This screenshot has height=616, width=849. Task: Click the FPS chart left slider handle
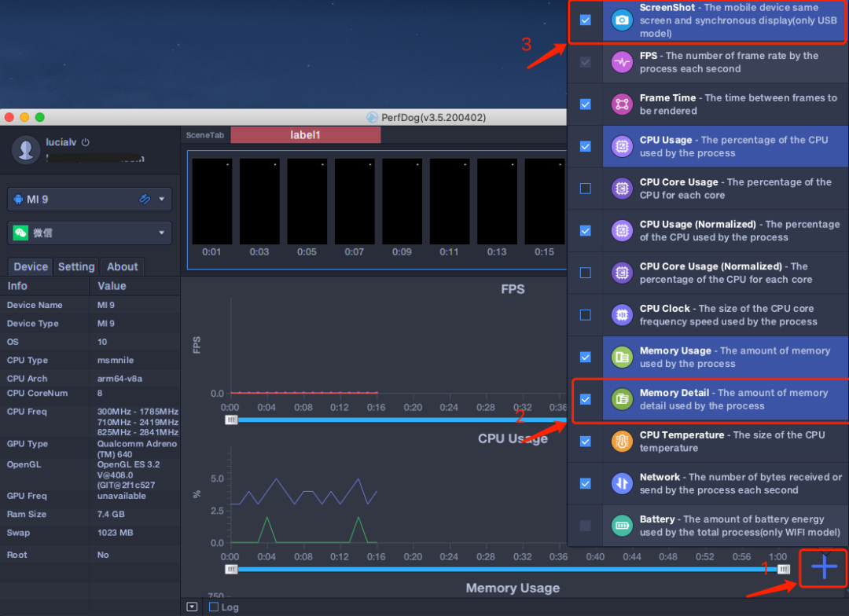231,420
